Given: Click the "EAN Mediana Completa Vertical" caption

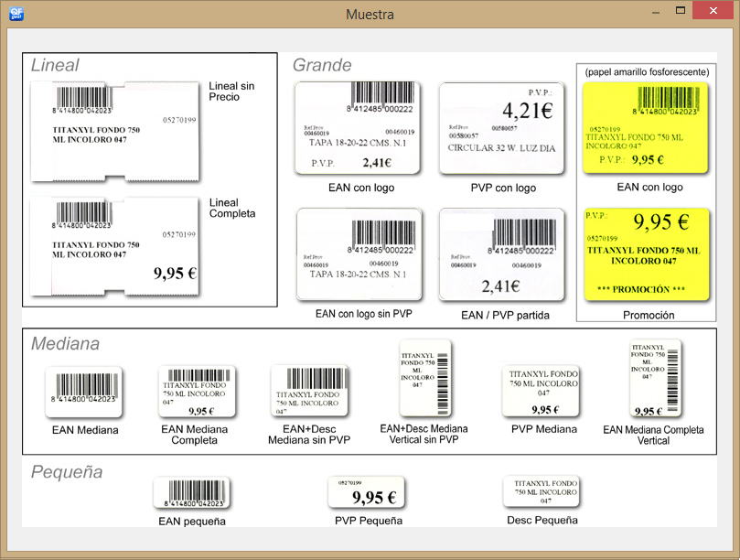Looking at the screenshot, I should pyautogui.click(x=654, y=436).
